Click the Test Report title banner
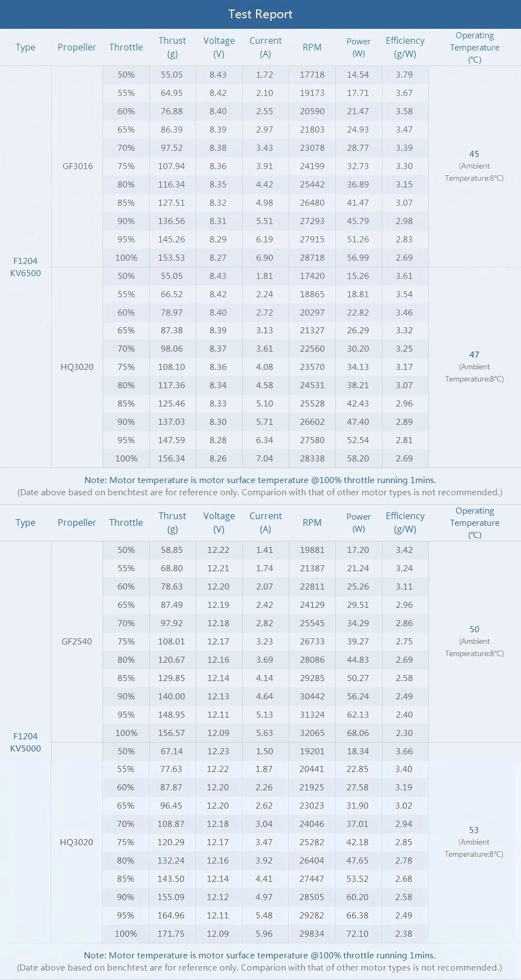The width and height of the screenshot is (521, 980). (260, 14)
